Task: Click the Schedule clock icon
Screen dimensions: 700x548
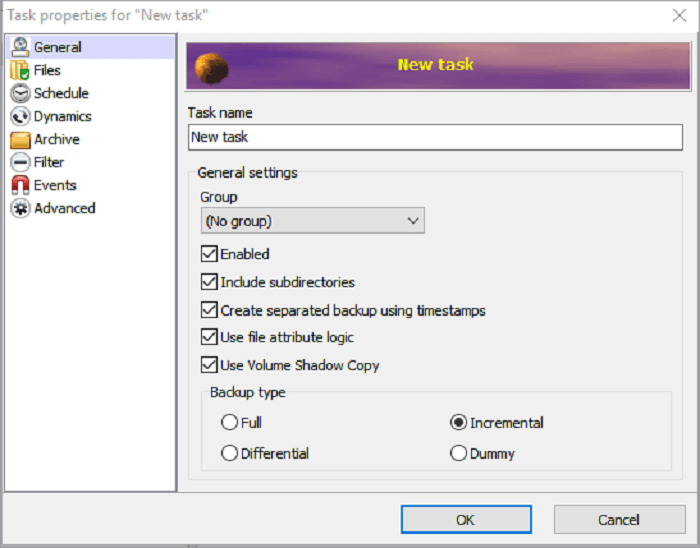Action: coord(19,93)
